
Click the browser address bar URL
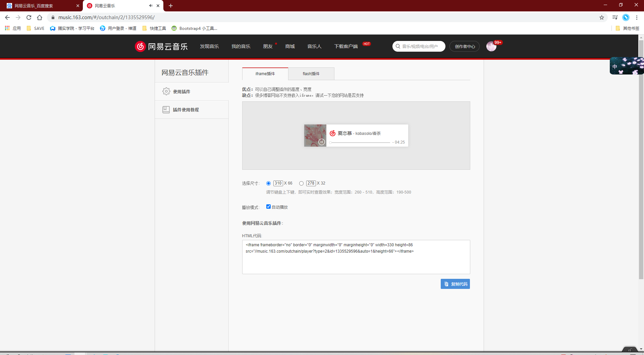click(106, 17)
